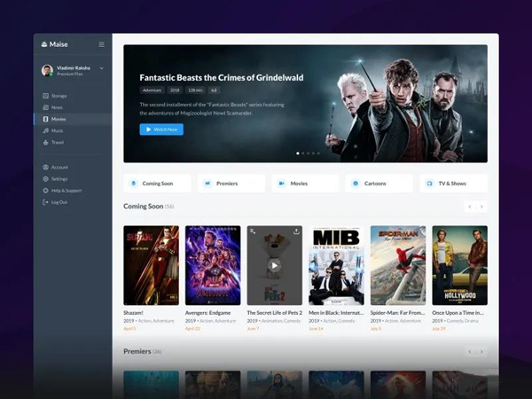
Task: Open Once Upon a Time in Hollywood poster
Action: (x=459, y=265)
